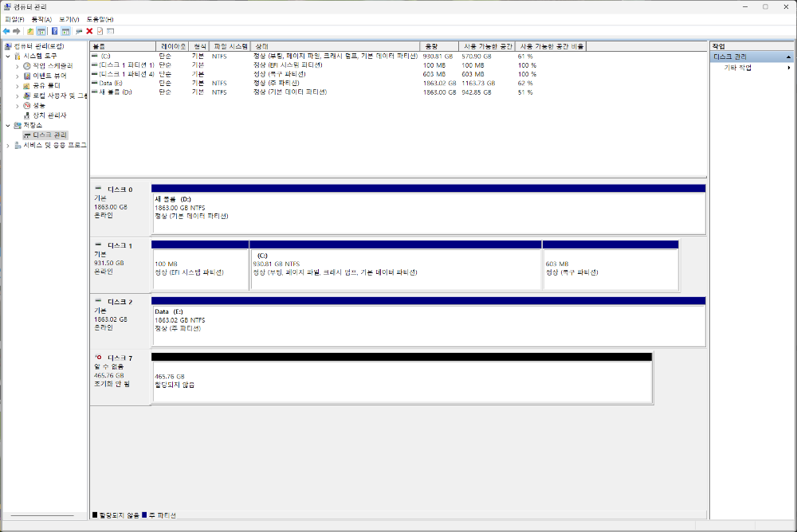
Task: Expand the 이벤트 뷰어 node
Action: pos(18,76)
